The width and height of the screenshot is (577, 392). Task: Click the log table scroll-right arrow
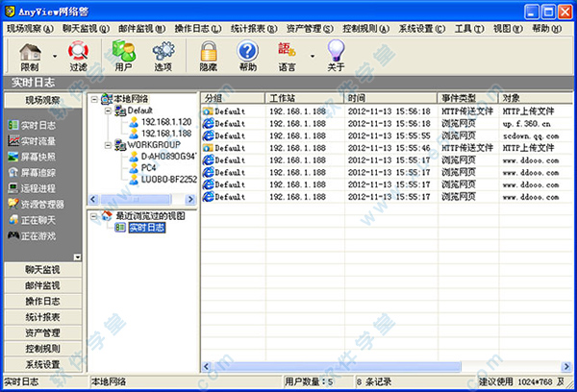pos(566,366)
